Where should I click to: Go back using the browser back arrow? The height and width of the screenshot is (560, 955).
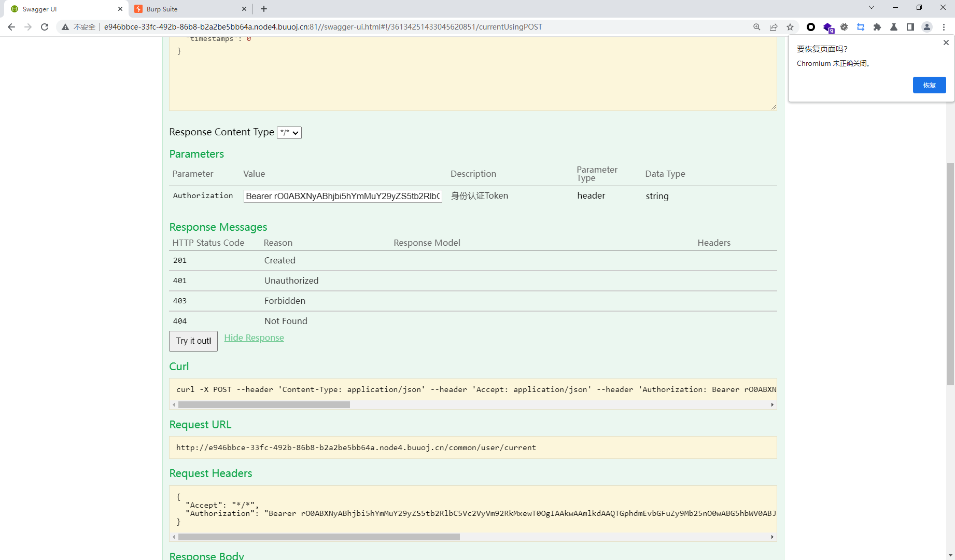tap(11, 27)
